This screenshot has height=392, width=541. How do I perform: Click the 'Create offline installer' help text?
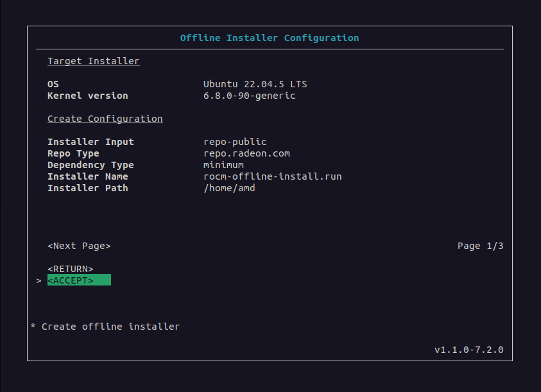coord(110,327)
